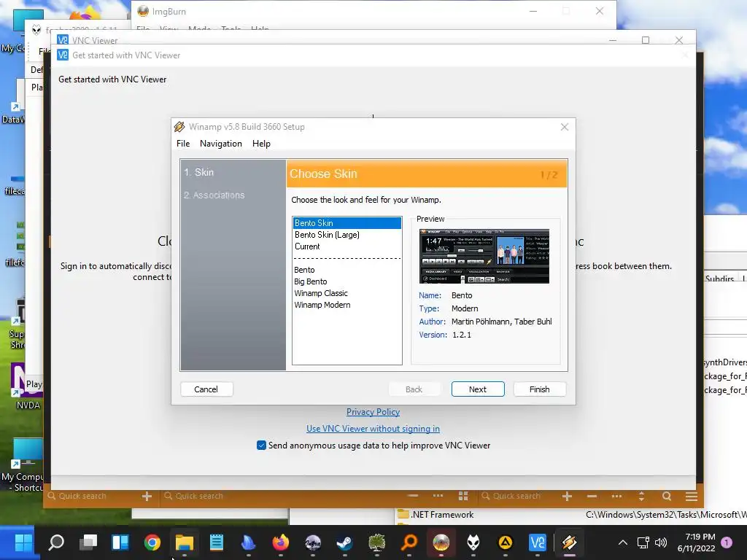
Task: Click Use VNC Viewer without signing in
Action: (x=373, y=429)
